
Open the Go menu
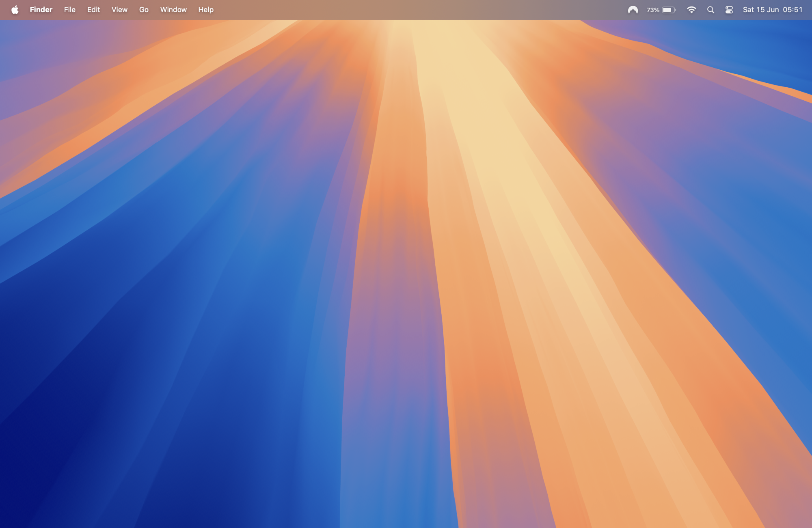tap(144, 10)
